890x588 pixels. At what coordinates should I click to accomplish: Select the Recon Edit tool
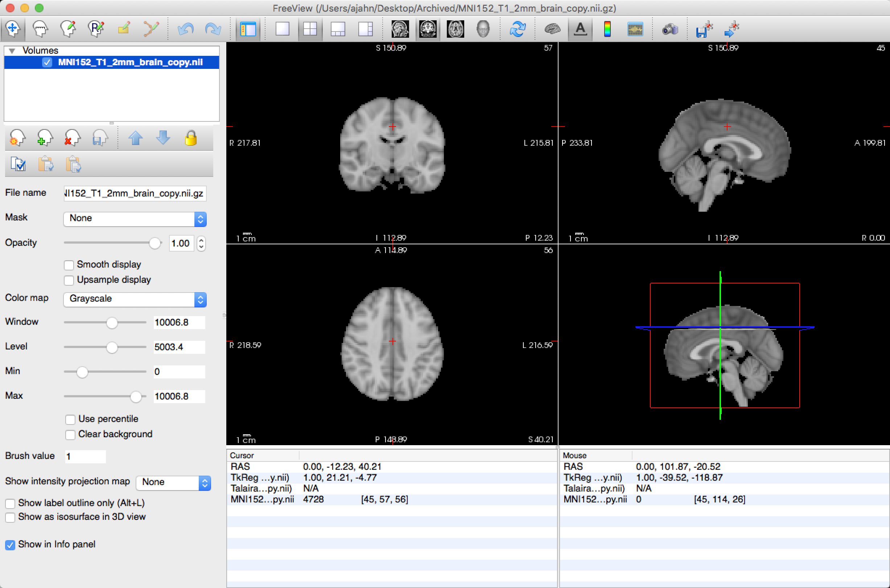(96, 29)
